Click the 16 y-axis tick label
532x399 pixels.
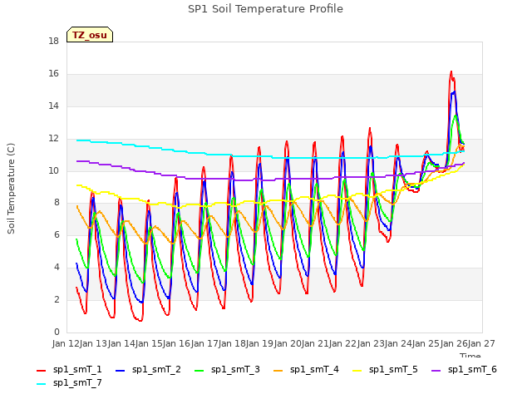tap(53, 74)
